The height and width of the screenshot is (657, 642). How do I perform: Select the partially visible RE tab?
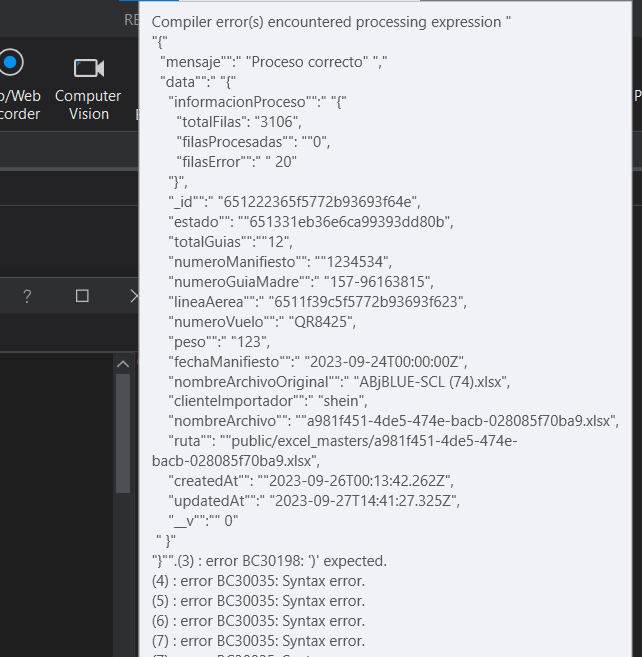tap(131, 19)
